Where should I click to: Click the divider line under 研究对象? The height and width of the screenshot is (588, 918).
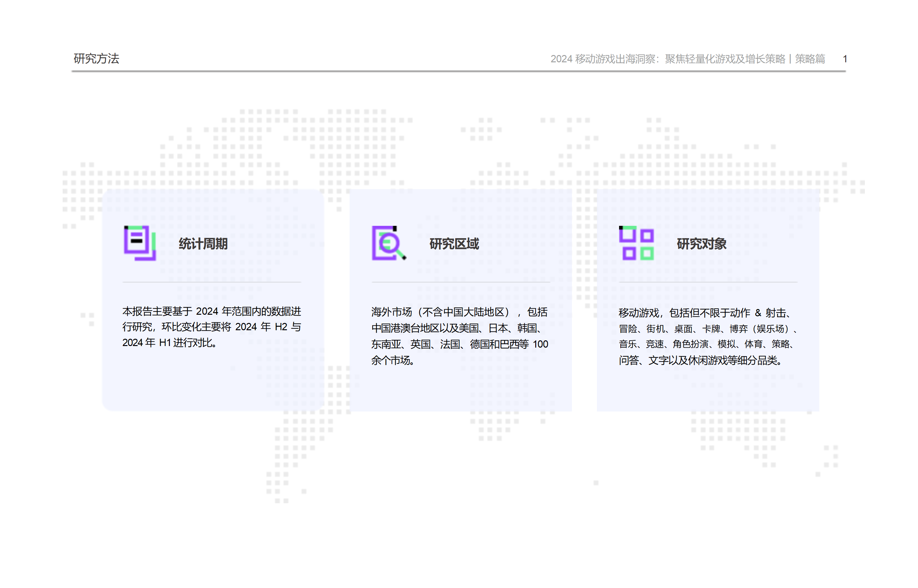[x=708, y=282]
